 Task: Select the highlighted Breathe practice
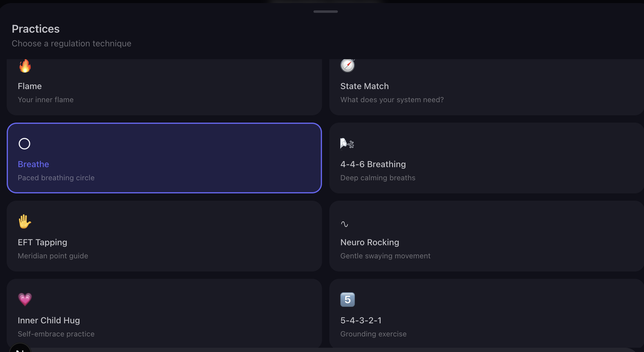[x=165, y=158]
